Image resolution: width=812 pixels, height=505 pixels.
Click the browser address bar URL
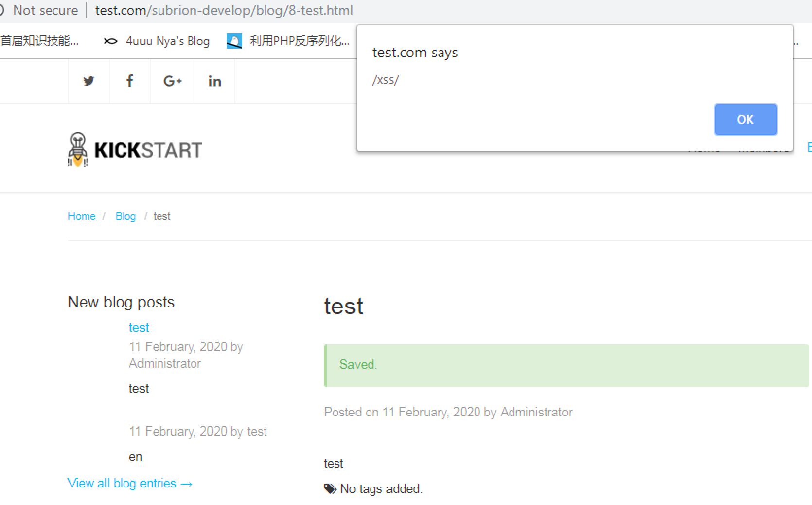point(224,10)
